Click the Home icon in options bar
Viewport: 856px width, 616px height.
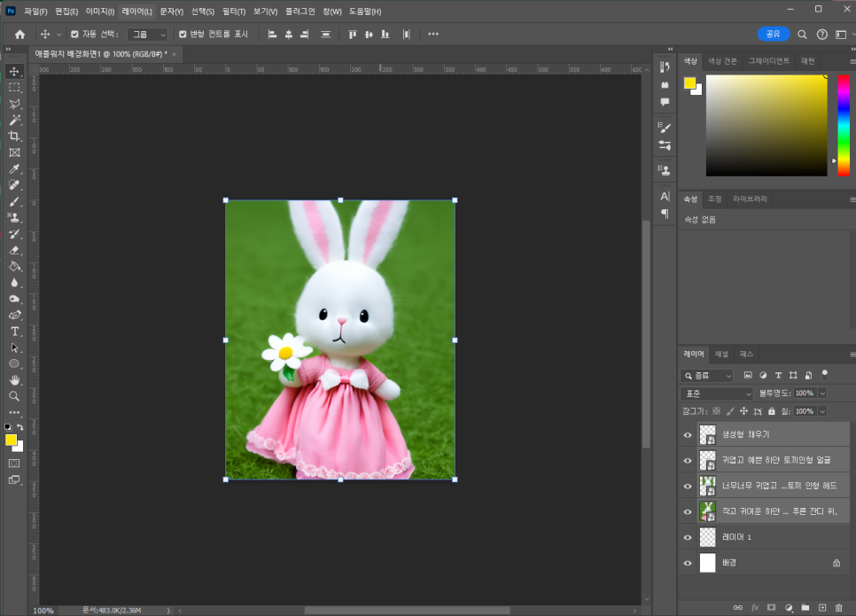[x=19, y=35]
